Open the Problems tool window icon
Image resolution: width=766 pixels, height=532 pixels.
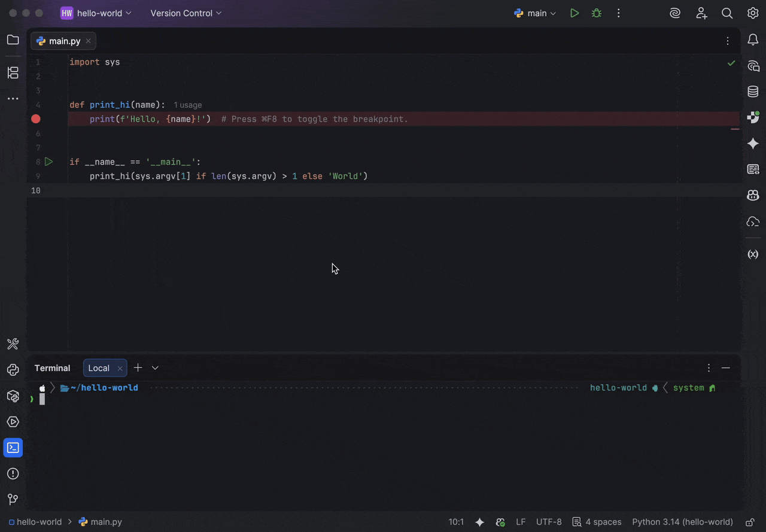point(13,474)
